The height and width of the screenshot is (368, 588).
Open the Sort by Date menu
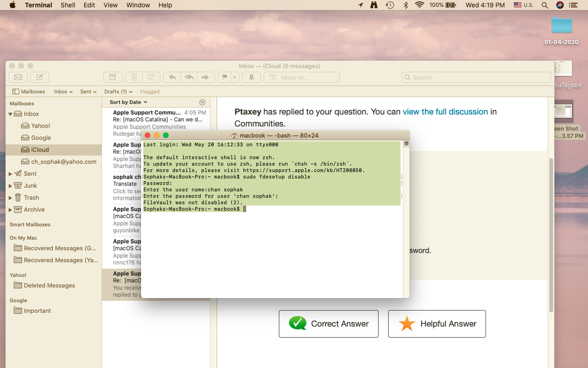tap(129, 102)
